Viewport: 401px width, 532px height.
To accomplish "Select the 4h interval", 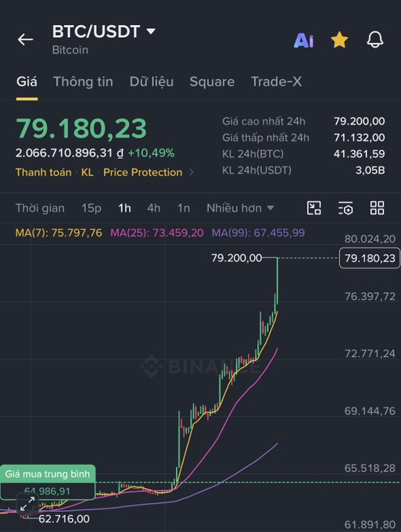I will click(x=153, y=208).
